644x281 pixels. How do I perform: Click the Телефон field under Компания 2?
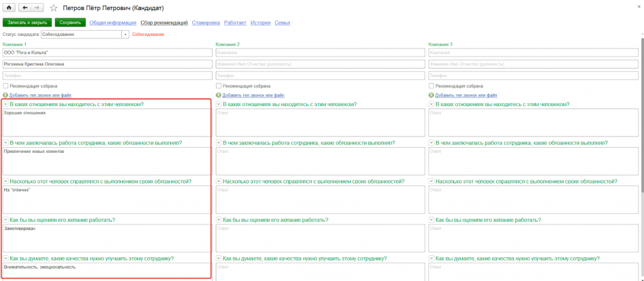pos(320,75)
